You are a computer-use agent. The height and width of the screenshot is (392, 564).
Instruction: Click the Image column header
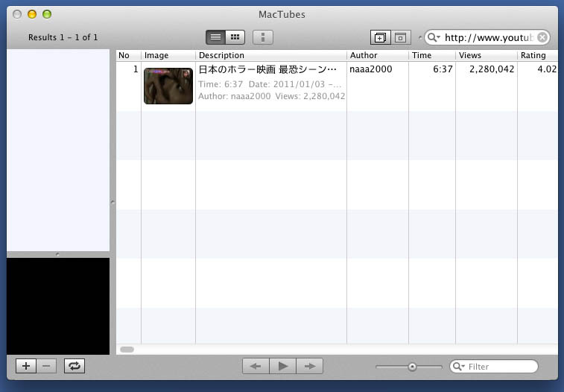[168, 55]
